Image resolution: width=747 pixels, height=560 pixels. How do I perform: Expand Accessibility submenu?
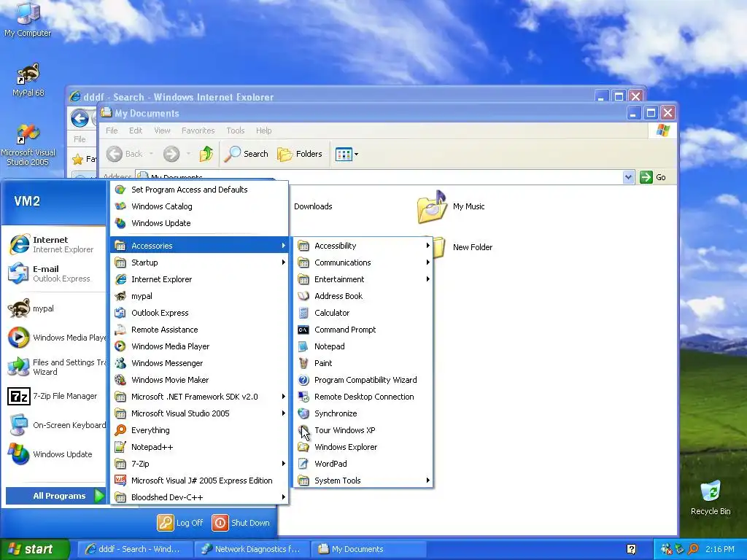pyautogui.click(x=363, y=246)
